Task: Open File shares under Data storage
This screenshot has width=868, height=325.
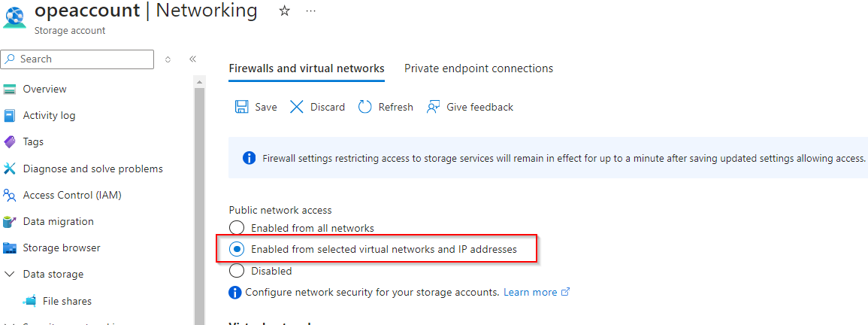Action: [x=67, y=301]
